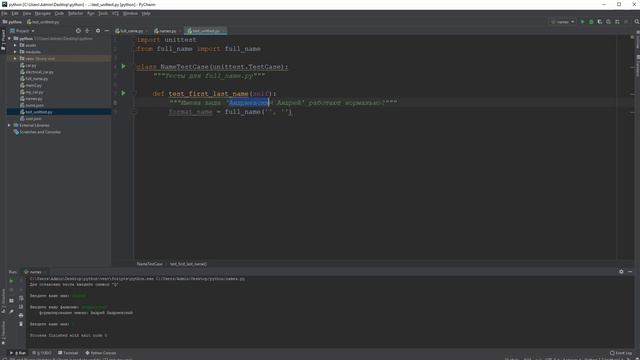Open the Edit menu
The width and height of the screenshot is (640, 360).
click(15, 13)
